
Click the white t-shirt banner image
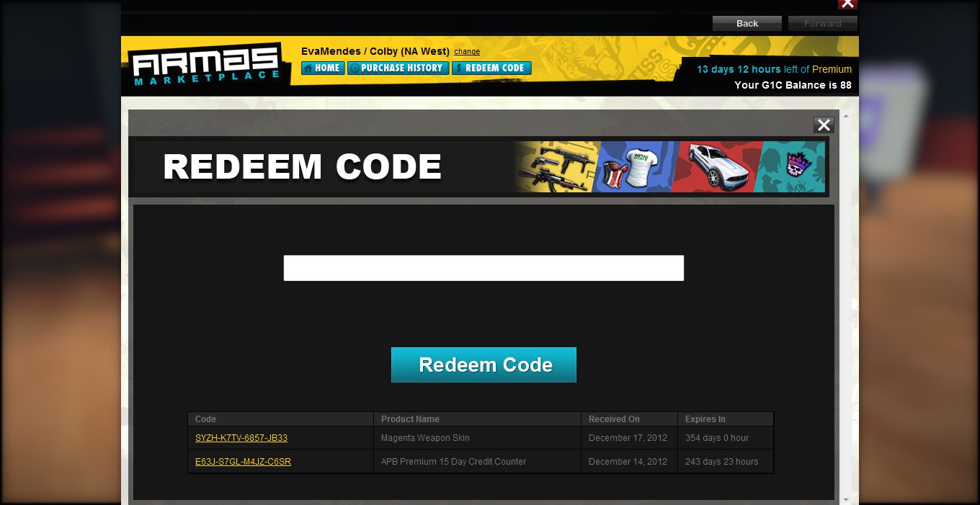[x=638, y=166]
